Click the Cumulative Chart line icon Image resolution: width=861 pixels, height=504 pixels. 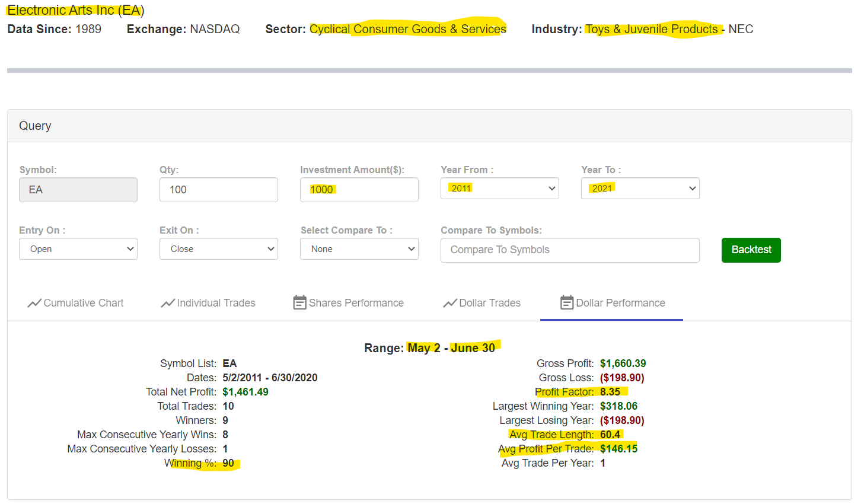(34, 303)
